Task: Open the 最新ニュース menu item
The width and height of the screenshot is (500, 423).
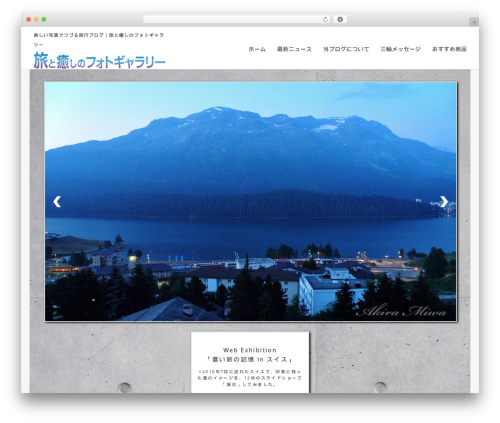Action: (294, 49)
